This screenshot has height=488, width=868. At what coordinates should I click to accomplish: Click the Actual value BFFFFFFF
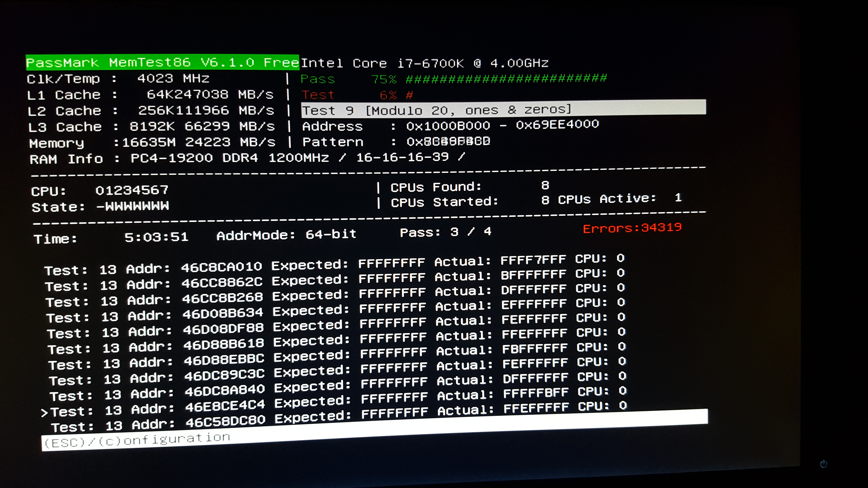(534, 275)
